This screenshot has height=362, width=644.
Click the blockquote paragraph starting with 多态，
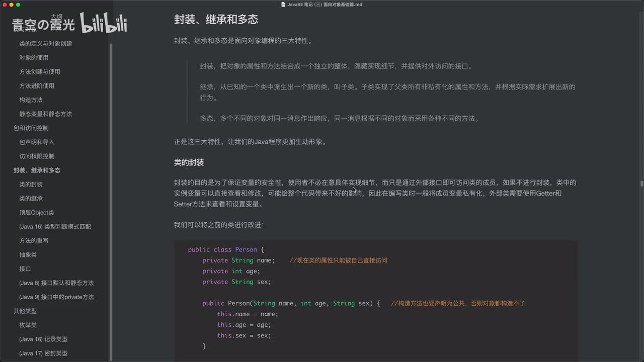tap(340, 119)
